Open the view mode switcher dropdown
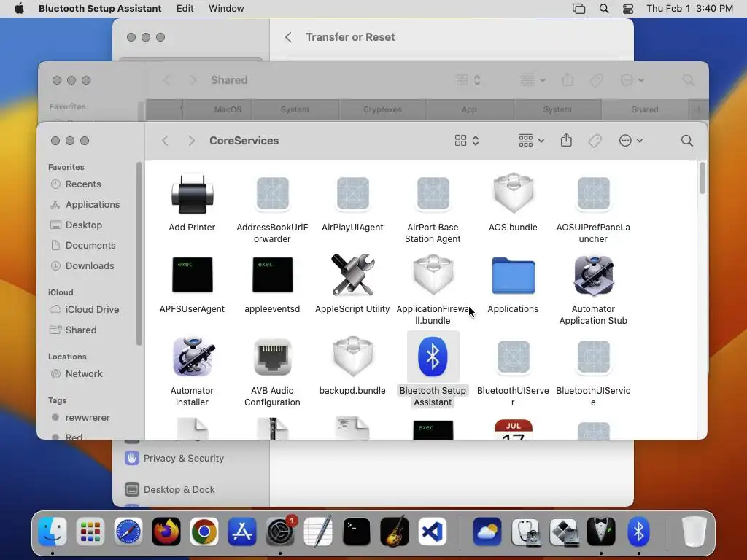Viewport: 747px width, 560px height. coord(466,141)
